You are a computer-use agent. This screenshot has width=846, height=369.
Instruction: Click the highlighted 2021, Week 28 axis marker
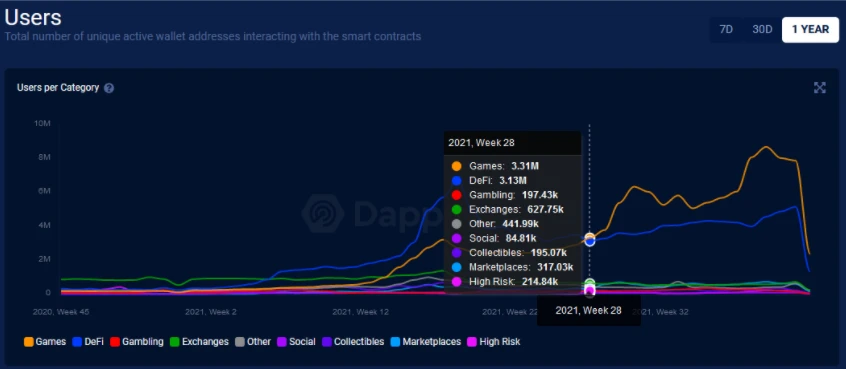[x=589, y=311]
